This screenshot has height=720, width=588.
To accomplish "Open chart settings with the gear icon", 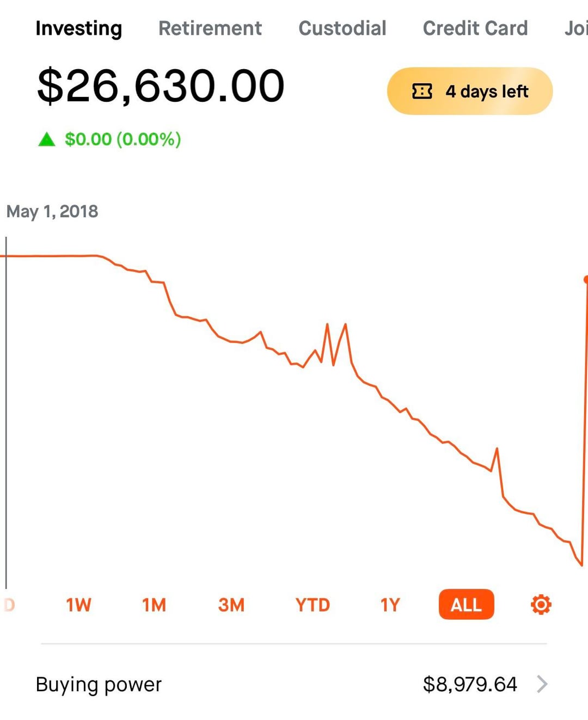I will [x=541, y=605].
